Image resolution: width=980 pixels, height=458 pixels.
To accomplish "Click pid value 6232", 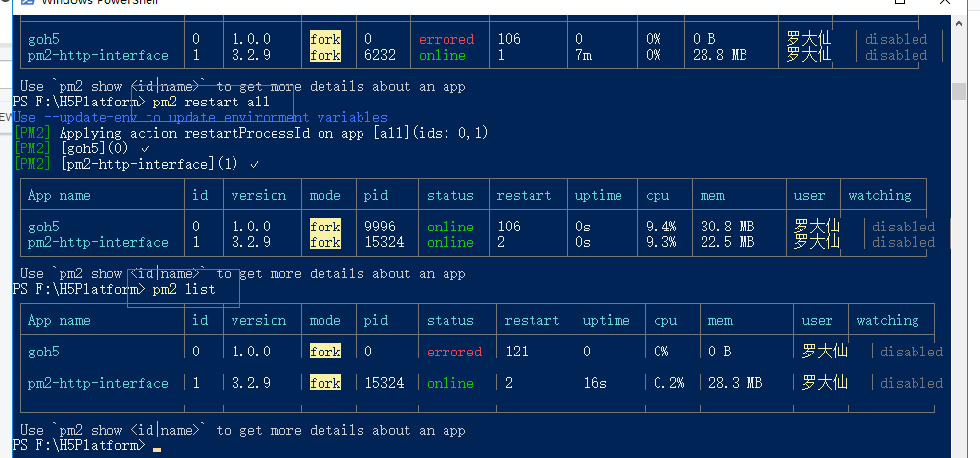I will click(380, 55).
